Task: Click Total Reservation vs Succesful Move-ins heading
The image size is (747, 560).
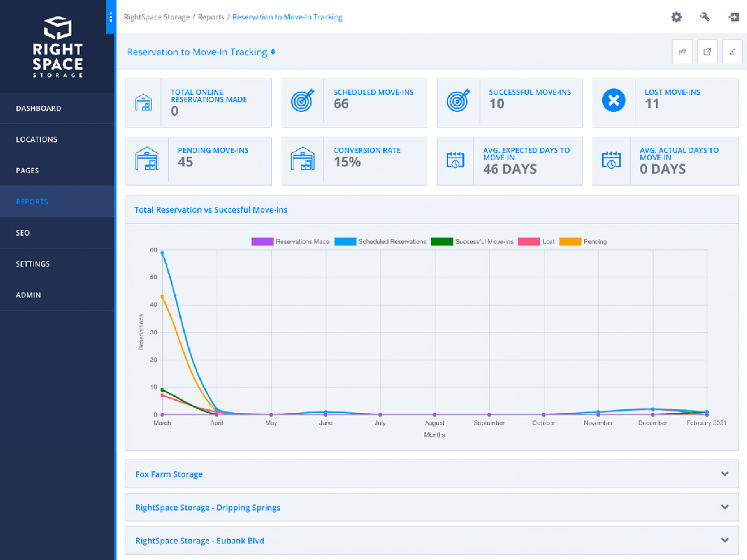Action: (x=211, y=210)
